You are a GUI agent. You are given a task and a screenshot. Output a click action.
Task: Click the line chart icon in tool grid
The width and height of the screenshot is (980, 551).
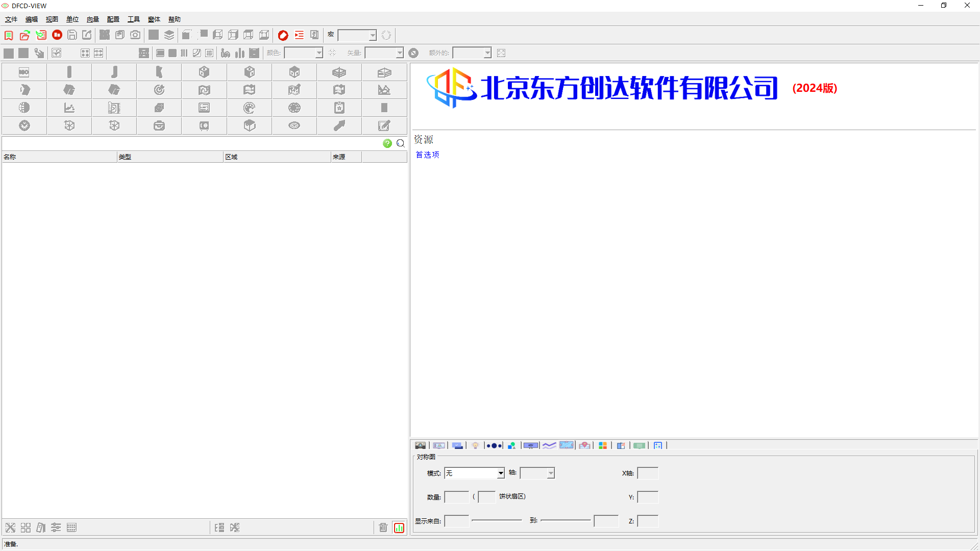point(69,108)
